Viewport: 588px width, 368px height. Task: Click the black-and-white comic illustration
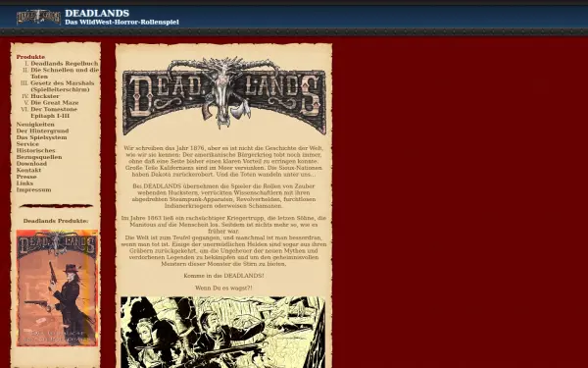tap(222, 333)
